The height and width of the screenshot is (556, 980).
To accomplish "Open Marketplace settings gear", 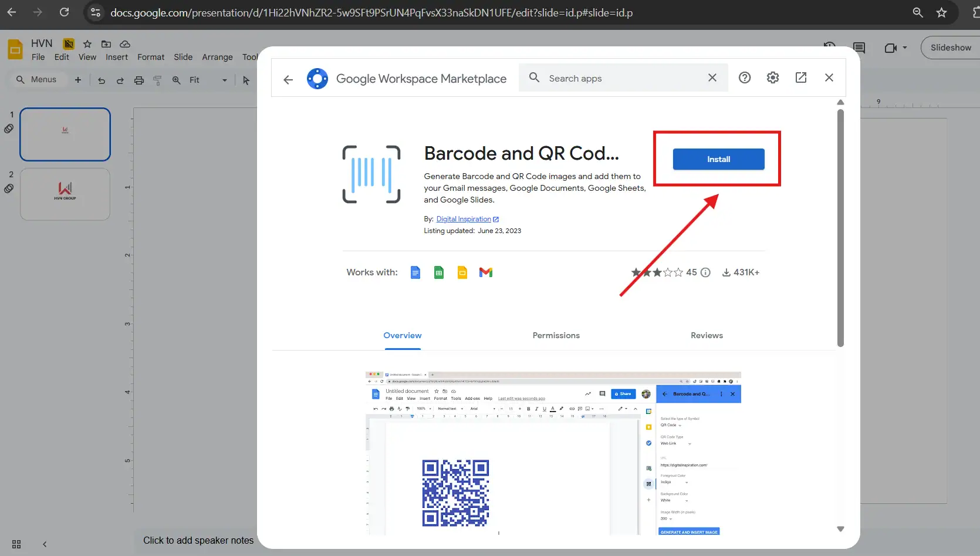I will 773,77.
